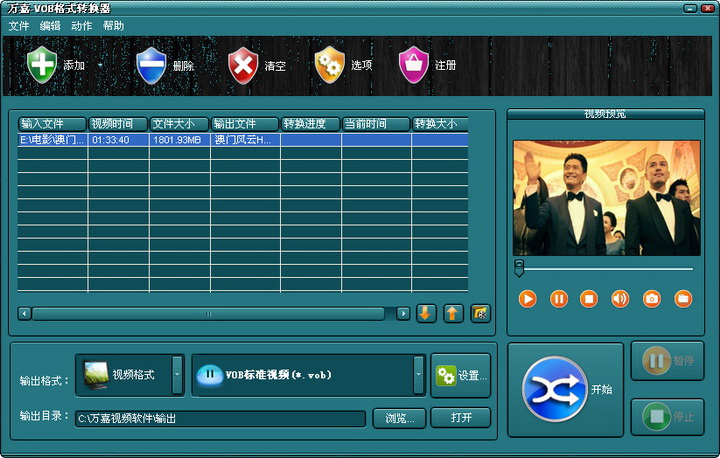Take a snapshot with the camera icon
Image resolution: width=720 pixels, height=458 pixels.
point(652,299)
